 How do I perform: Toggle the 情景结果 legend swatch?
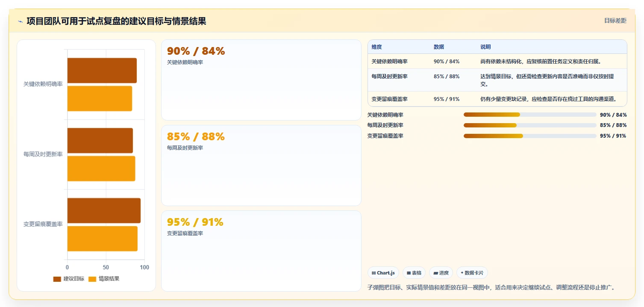pyautogui.click(x=92, y=279)
